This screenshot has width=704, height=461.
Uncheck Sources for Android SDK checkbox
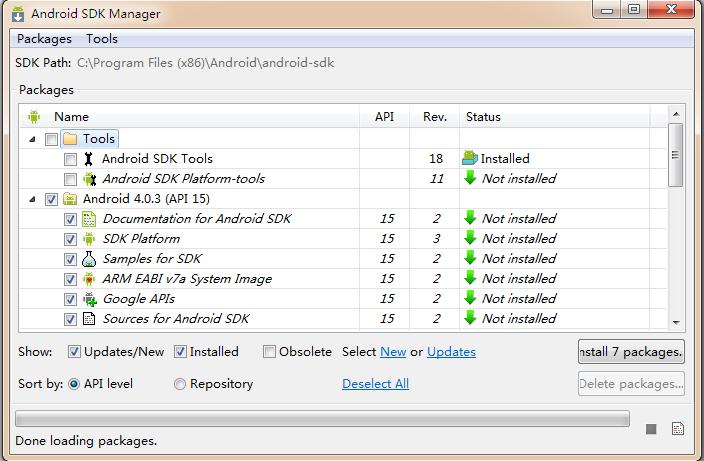70,319
